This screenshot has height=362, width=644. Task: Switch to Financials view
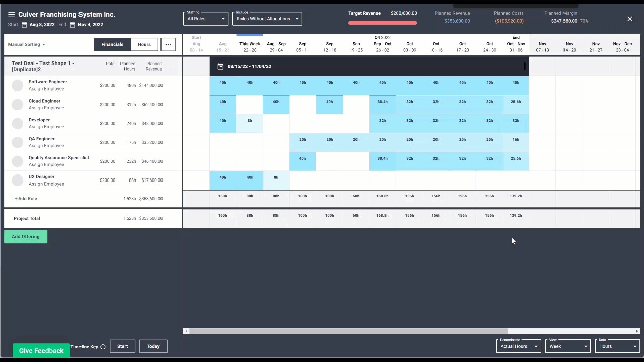(112, 45)
